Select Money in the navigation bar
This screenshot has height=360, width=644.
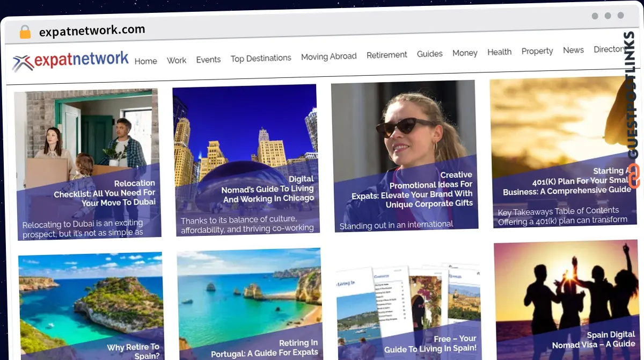[465, 53]
